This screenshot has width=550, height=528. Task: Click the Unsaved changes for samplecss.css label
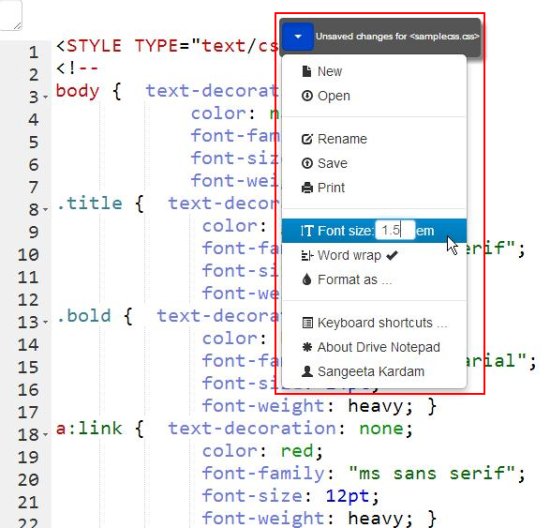click(397, 36)
